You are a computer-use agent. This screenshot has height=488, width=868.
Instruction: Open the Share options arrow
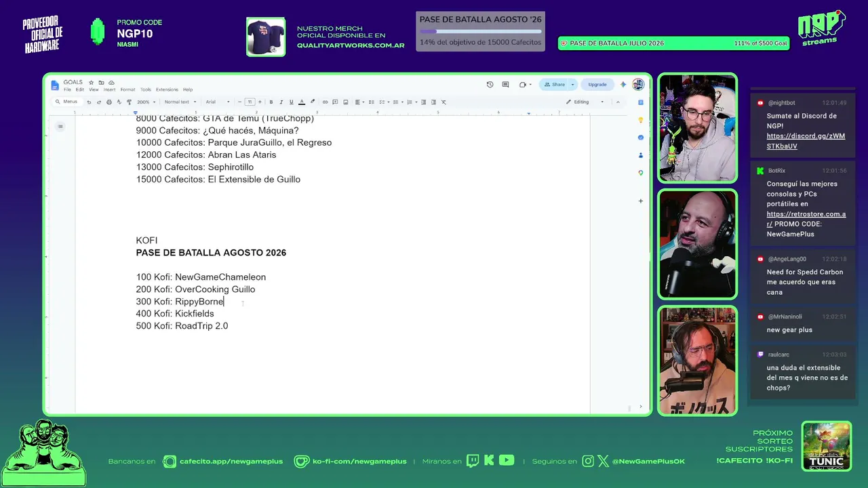point(572,85)
